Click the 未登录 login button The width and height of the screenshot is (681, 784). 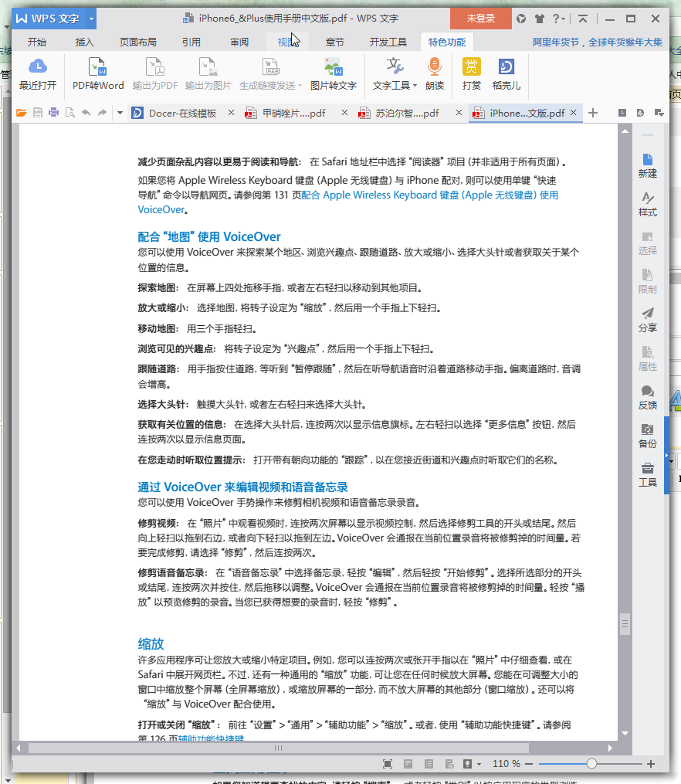480,19
